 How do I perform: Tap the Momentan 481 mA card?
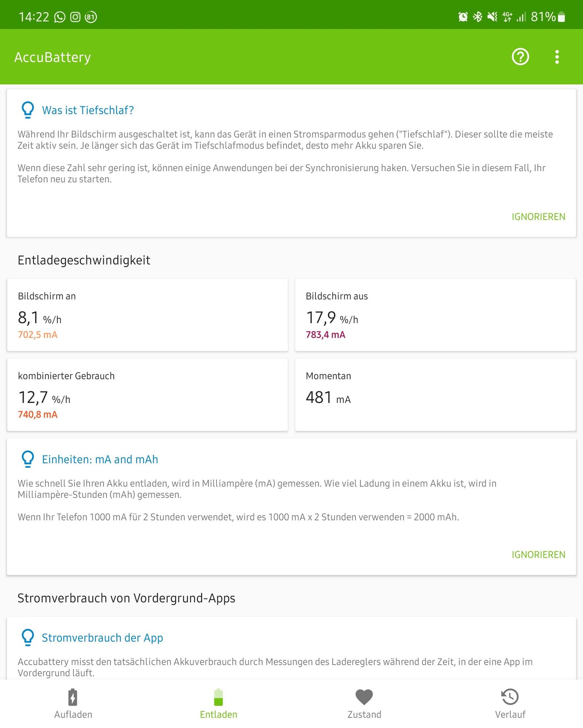435,395
